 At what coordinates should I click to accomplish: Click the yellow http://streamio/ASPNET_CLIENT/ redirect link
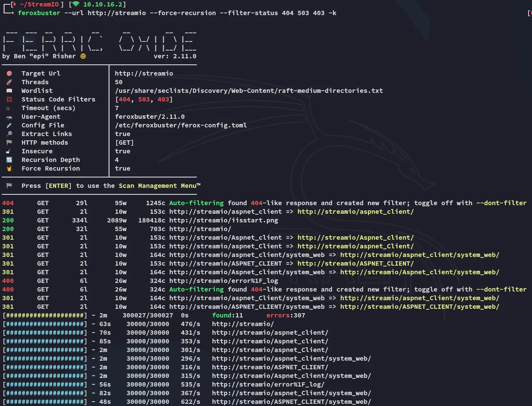click(x=355, y=263)
